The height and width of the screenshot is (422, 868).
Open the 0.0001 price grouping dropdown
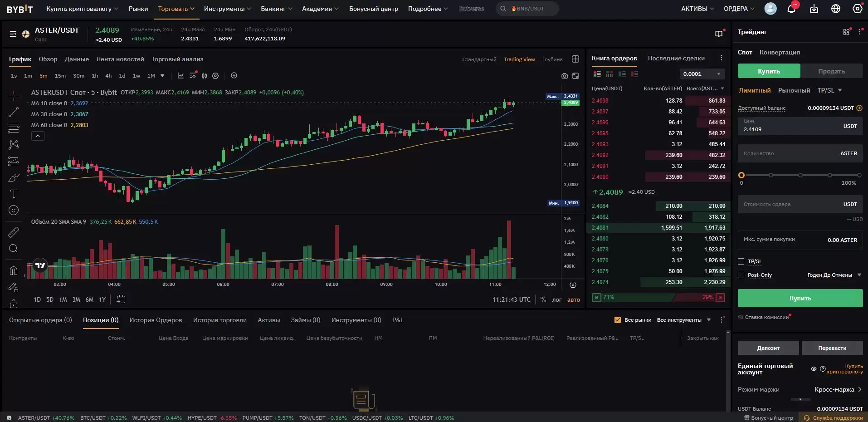pyautogui.click(x=701, y=74)
